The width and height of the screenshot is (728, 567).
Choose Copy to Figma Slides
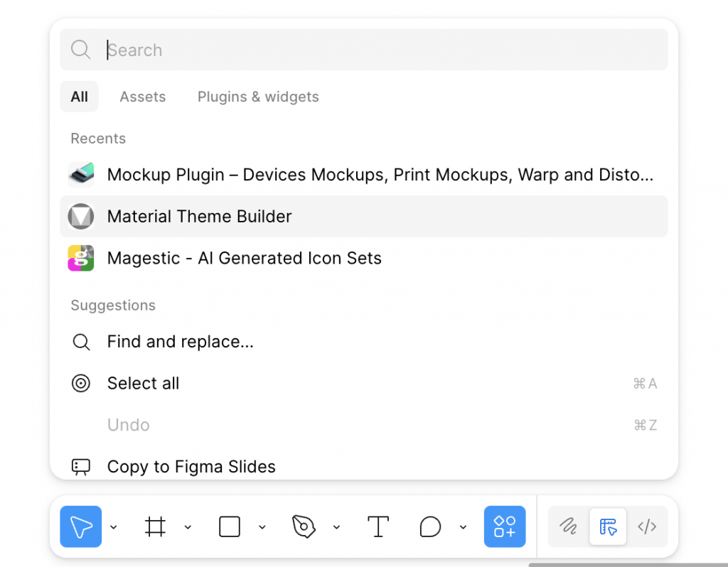point(191,467)
